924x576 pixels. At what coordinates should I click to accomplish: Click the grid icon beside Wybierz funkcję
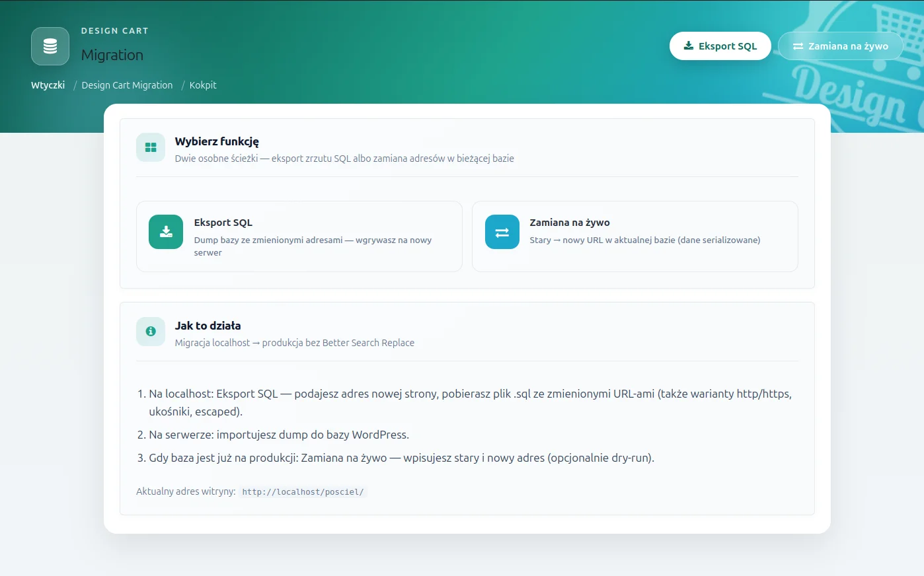pyautogui.click(x=151, y=147)
